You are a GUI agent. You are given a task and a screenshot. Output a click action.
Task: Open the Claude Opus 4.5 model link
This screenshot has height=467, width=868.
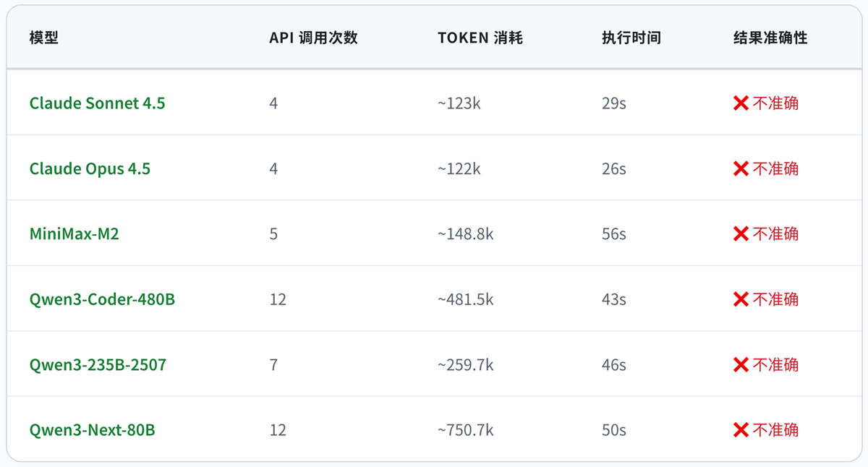pyautogui.click(x=90, y=168)
